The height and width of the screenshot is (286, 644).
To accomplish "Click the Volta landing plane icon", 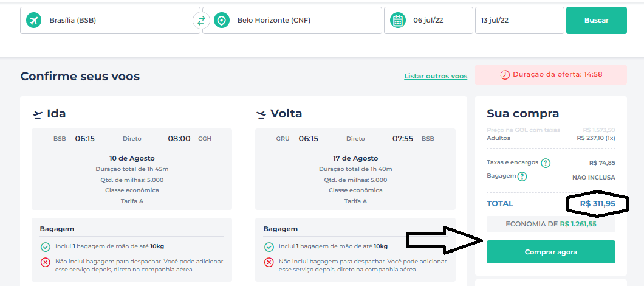I will [x=261, y=114].
